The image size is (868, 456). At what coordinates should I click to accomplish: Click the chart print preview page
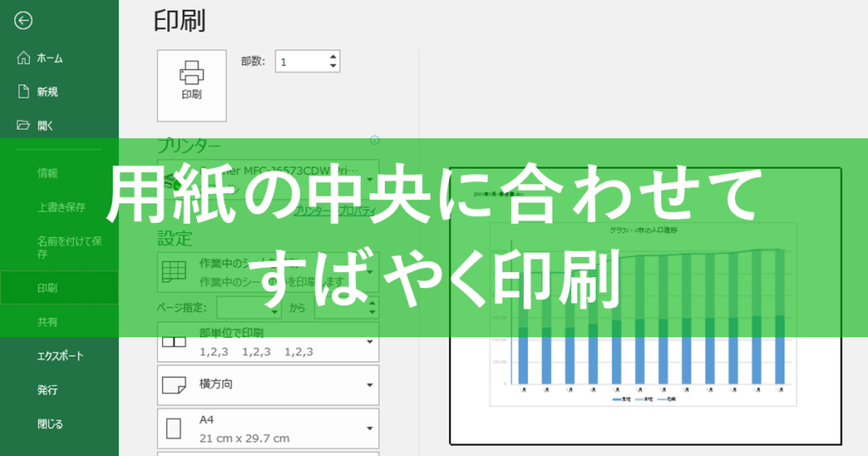(x=645, y=306)
